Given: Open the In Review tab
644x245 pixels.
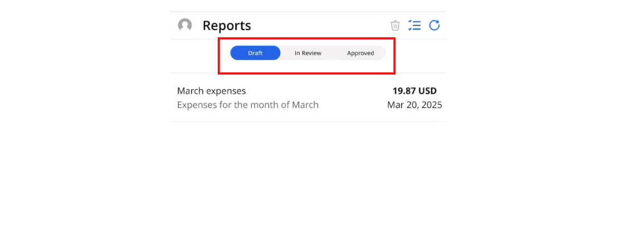Looking at the screenshot, I should (308, 53).
